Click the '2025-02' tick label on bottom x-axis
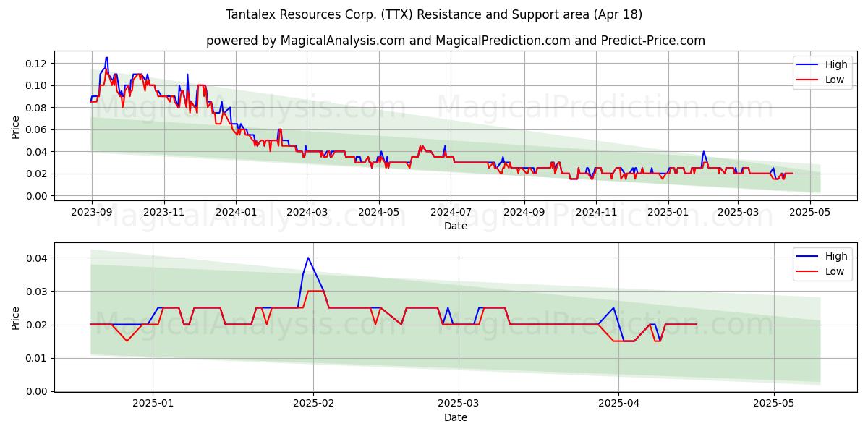868x434 pixels. point(313,404)
